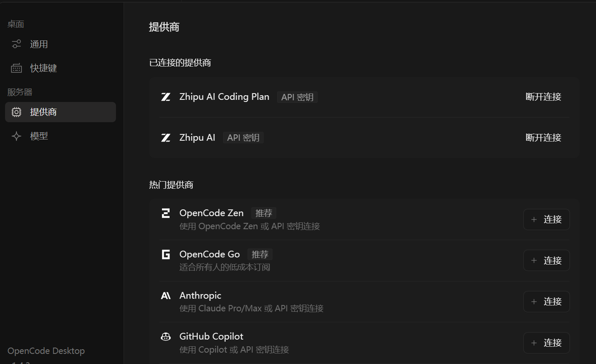Viewport: 596px width, 364px height.
Task: Click the OpenCode Zen logo icon
Action: [x=166, y=213]
